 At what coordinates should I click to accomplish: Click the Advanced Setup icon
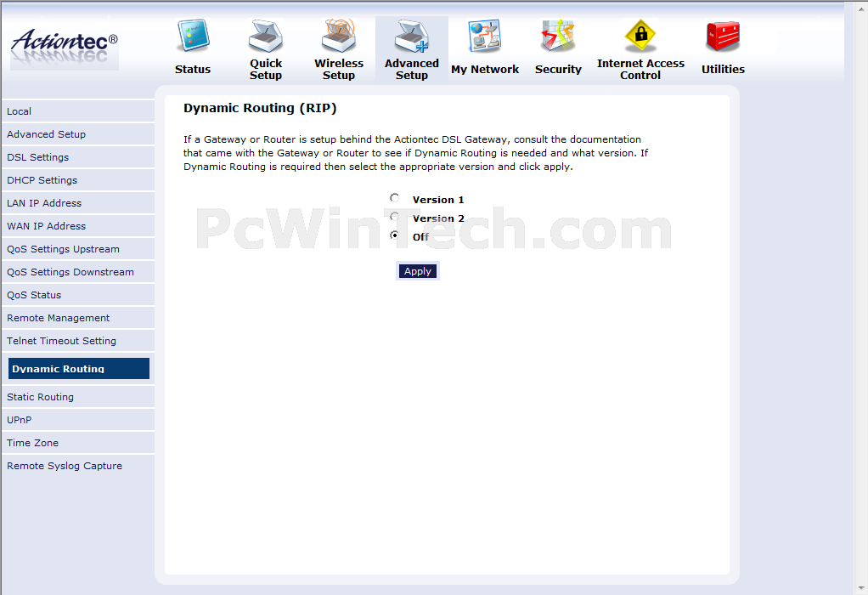pos(412,36)
